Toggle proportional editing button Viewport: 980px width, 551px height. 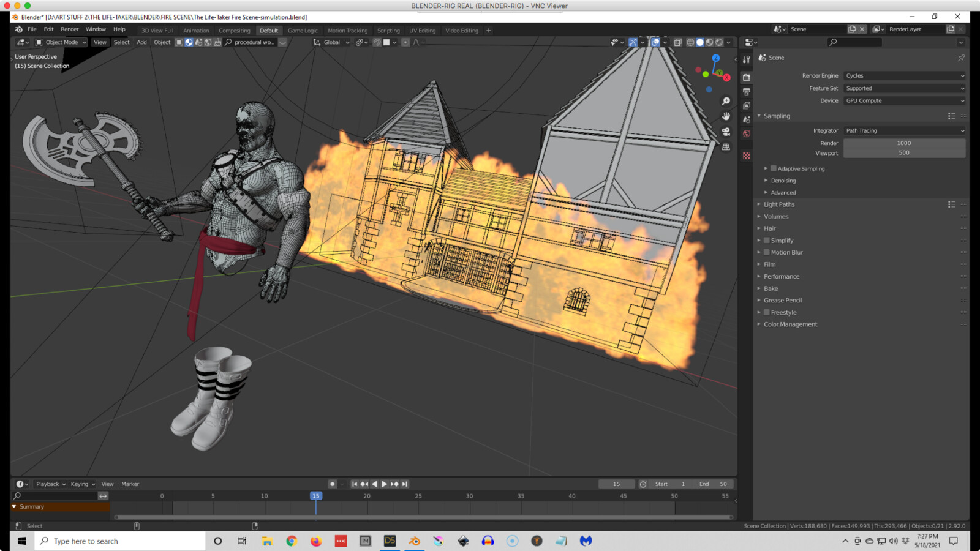pyautogui.click(x=405, y=42)
